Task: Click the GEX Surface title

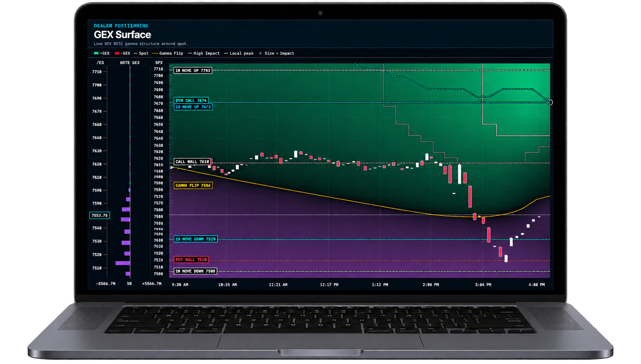Action: pyautogui.click(x=122, y=35)
